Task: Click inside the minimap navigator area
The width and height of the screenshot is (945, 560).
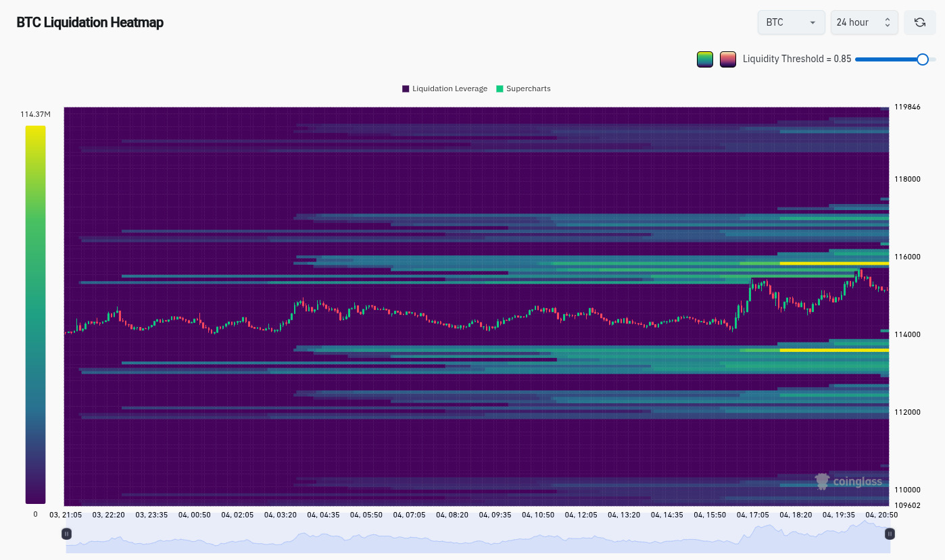Action: point(473,542)
